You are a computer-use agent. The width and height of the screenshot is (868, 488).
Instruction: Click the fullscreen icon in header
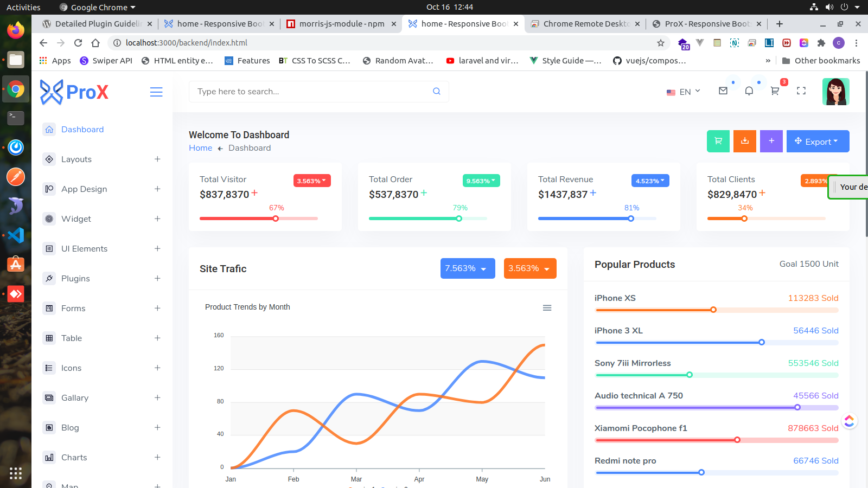pyautogui.click(x=801, y=91)
